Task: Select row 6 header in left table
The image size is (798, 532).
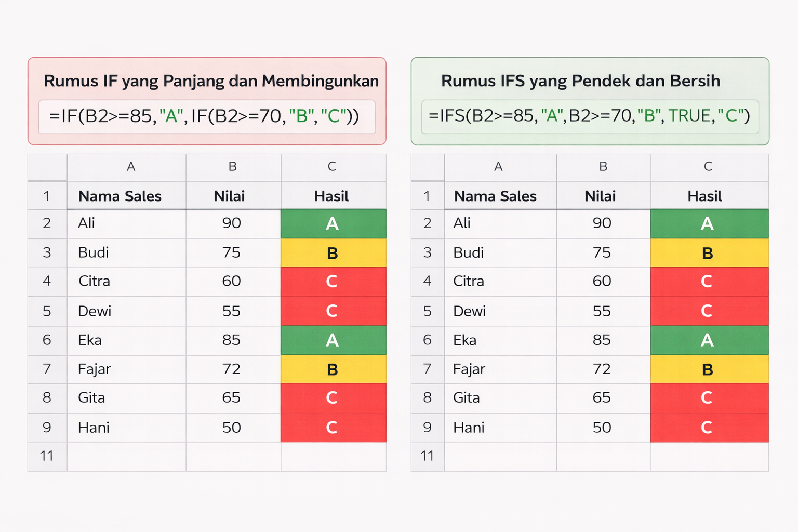Action: coord(47,340)
